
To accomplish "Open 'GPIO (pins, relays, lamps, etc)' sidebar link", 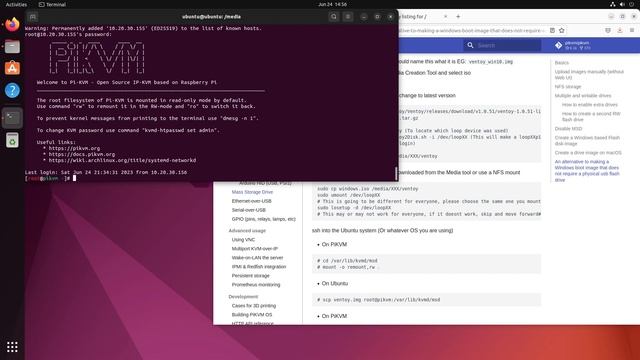I will pyautogui.click(x=263, y=219).
